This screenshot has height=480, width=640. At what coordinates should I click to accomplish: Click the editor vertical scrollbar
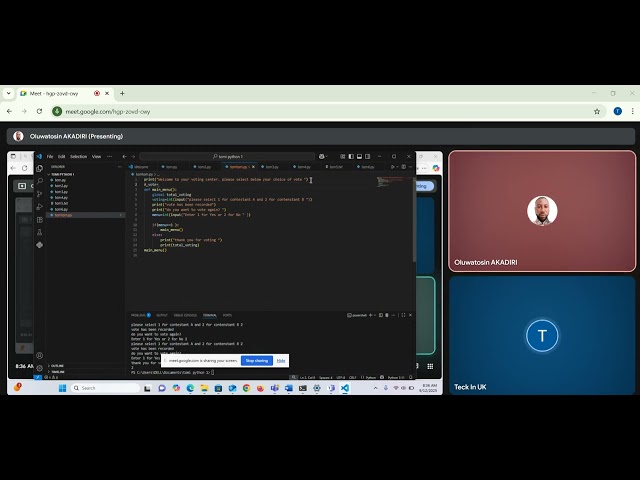tap(414, 220)
